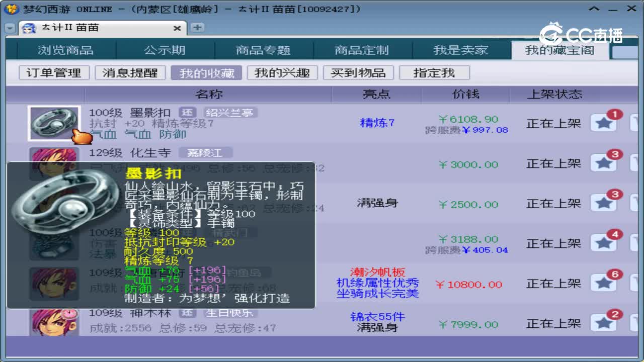Click the 坐骑成长完美 highlight text

pos(377,294)
